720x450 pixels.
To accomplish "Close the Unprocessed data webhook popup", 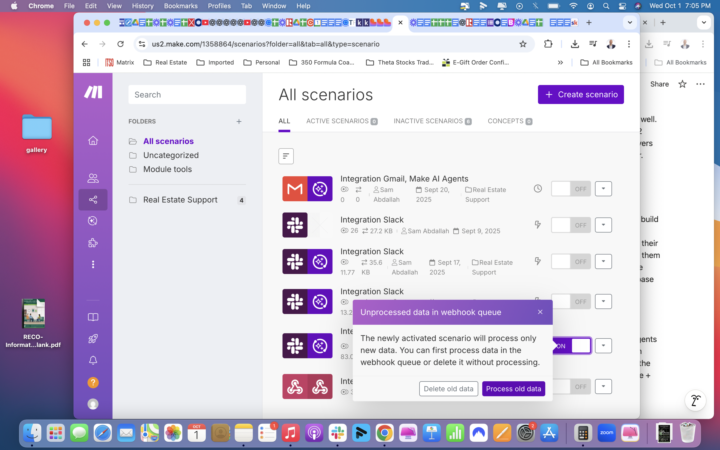I will [x=540, y=312].
